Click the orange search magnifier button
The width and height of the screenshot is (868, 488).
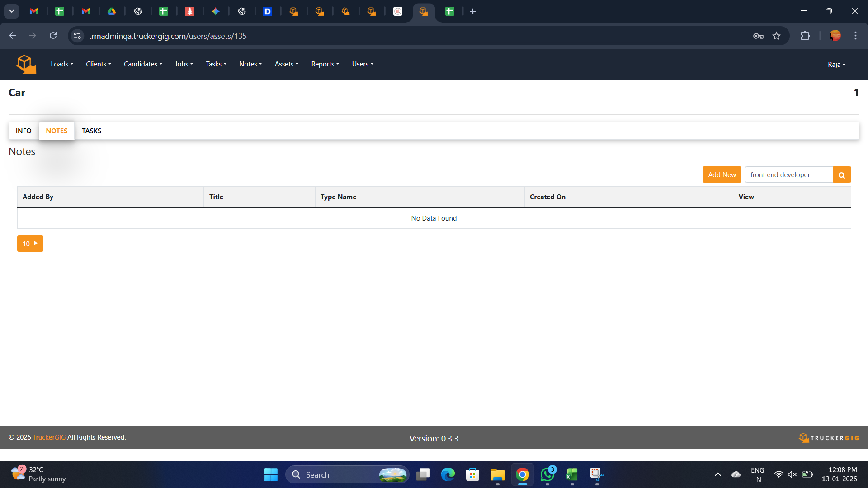[842, 175]
